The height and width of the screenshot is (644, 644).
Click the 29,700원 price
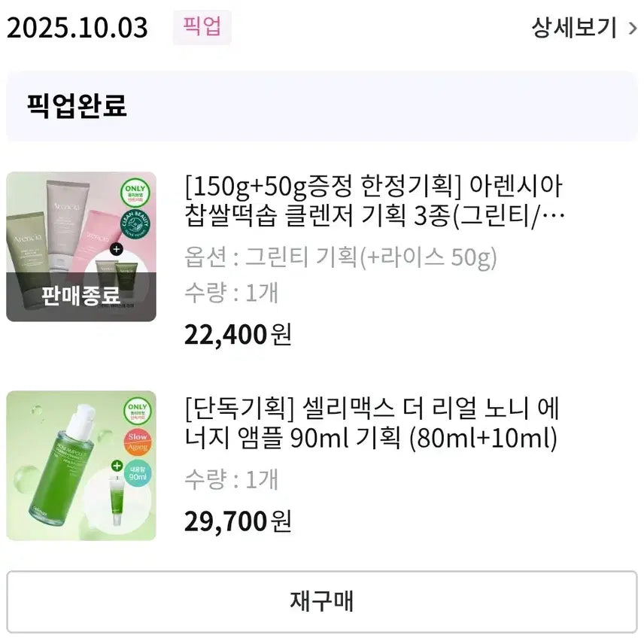coord(238,521)
